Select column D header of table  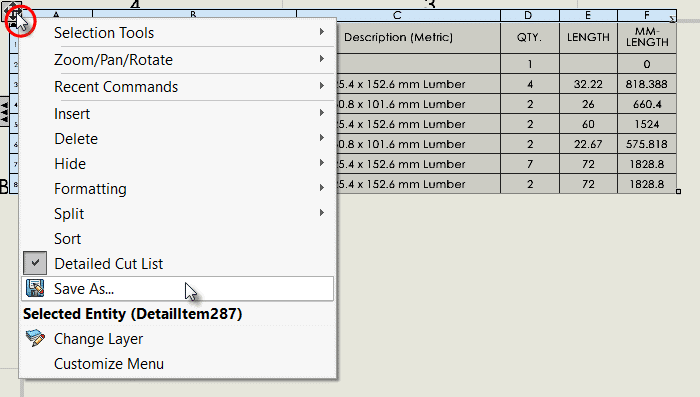pyautogui.click(x=529, y=16)
